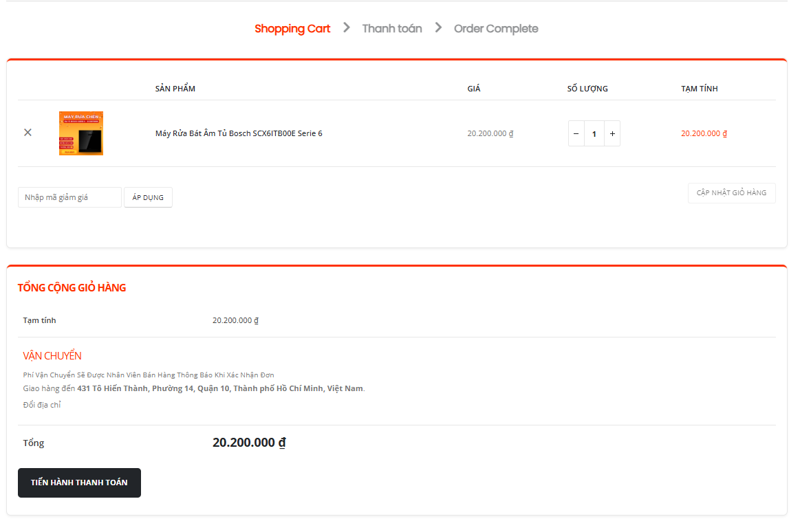Click the red subtotal in the product row

(704, 133)
